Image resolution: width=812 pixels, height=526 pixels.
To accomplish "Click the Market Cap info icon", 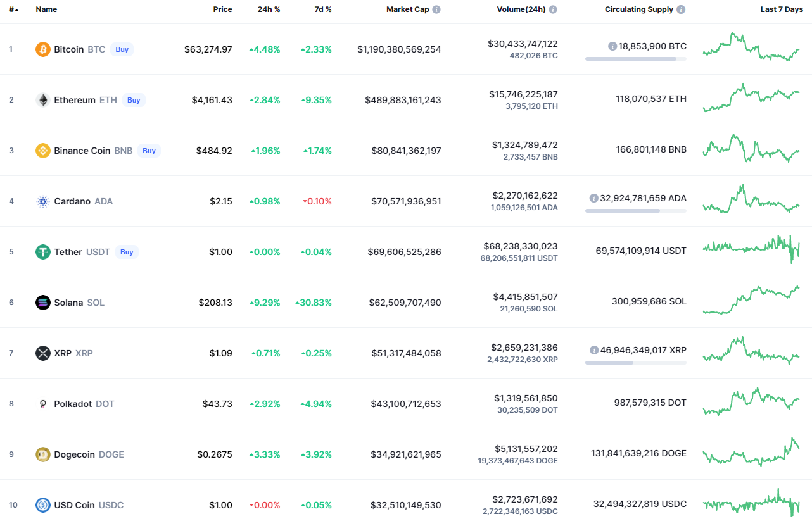I will pos(437,9).
